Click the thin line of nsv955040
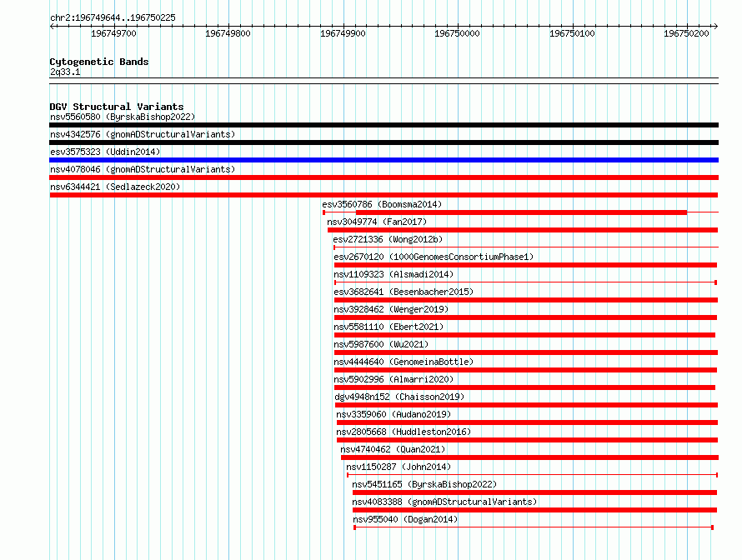 534,527
